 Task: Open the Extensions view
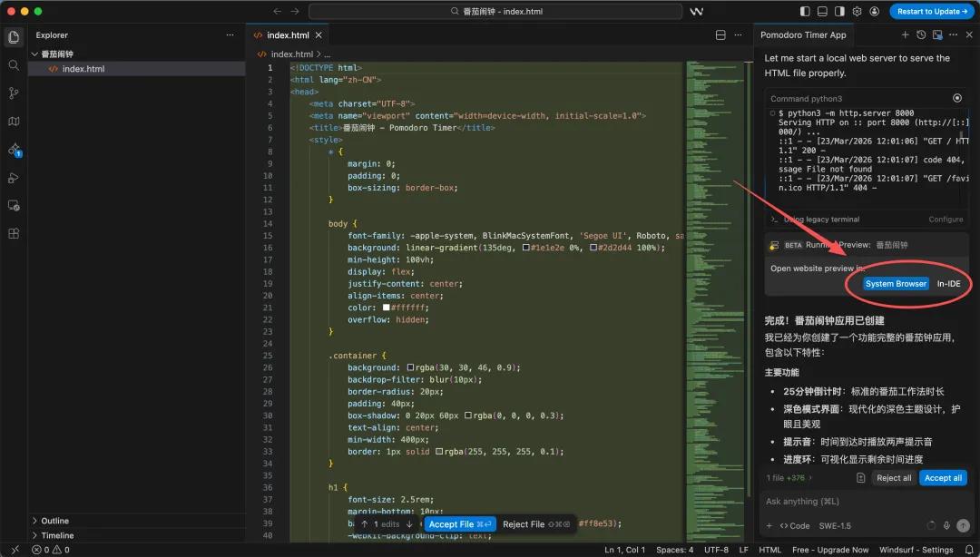click(x=14, y=233)
